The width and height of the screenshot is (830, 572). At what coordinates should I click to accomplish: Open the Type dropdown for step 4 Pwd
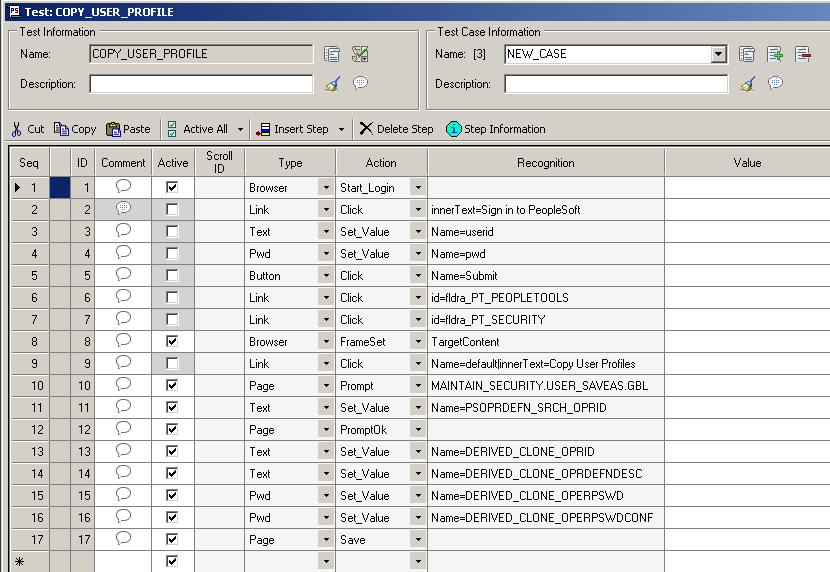coord(326,253)
